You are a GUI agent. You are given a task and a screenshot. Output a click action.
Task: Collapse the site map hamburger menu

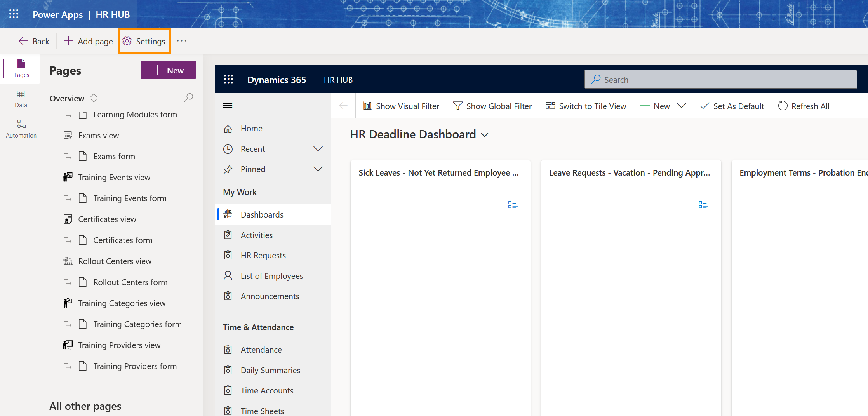click(x=228, y=106)
